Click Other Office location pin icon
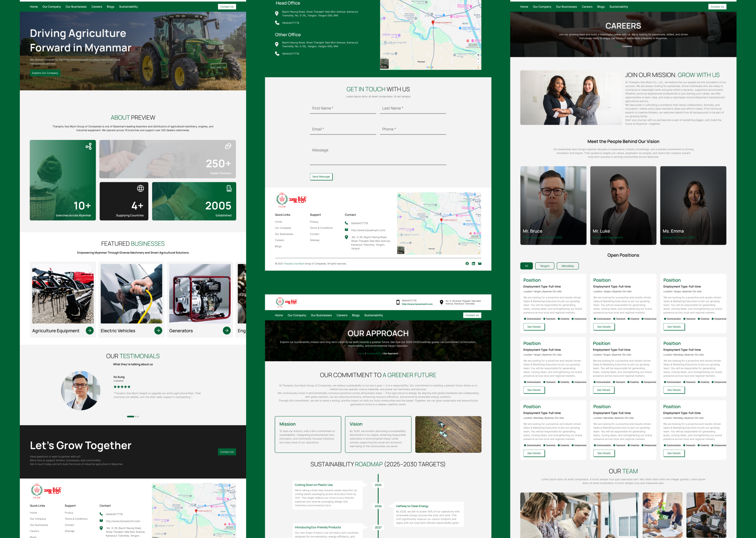Viewport: 756px width, 538px height. click(277, 44)
